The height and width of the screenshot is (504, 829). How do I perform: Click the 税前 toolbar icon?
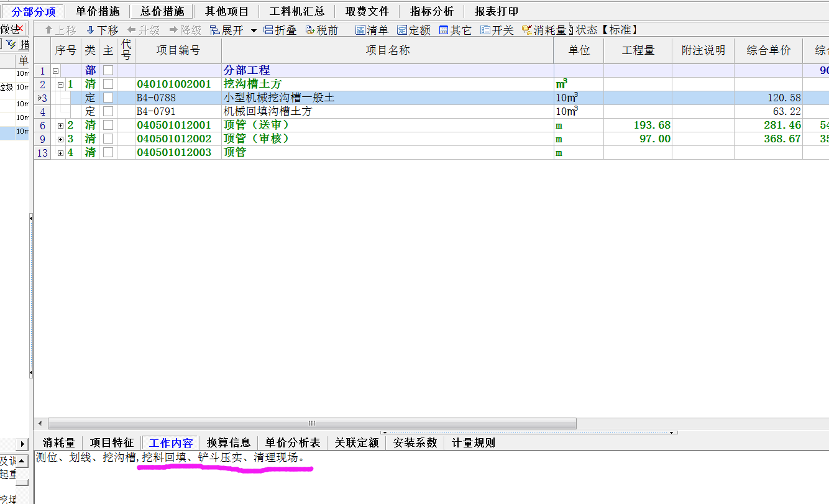321,30
